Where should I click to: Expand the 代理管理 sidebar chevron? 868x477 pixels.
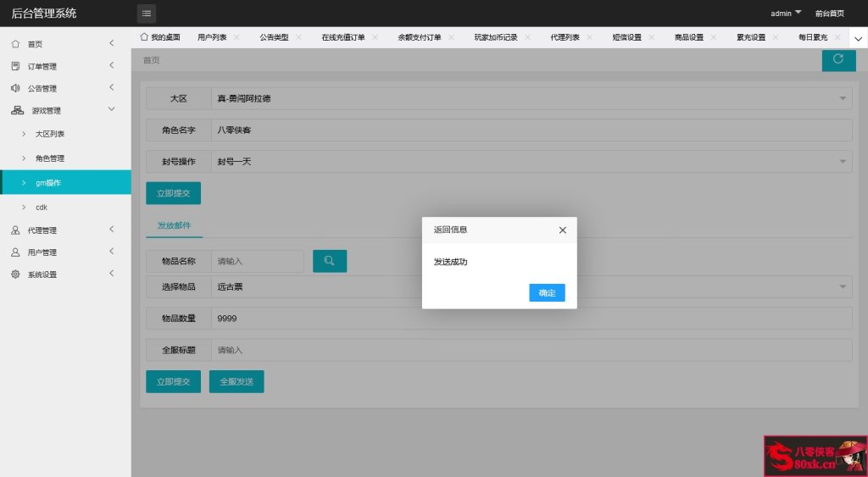[112, 229]
